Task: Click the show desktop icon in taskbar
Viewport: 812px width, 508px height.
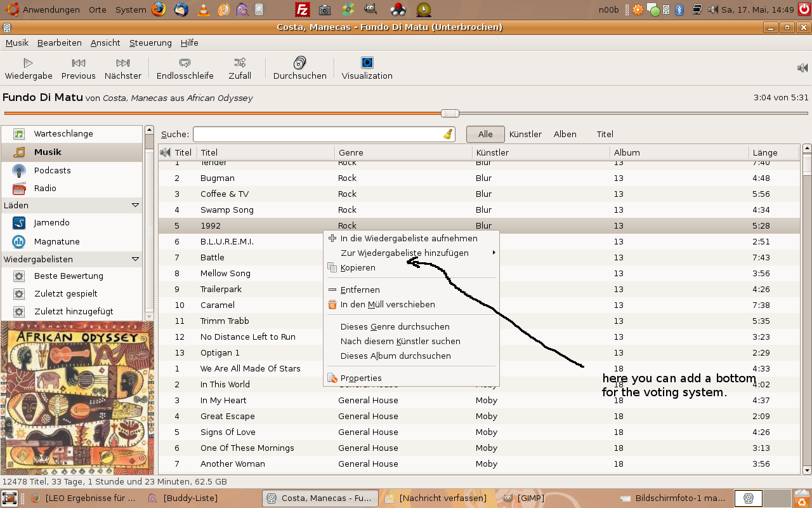Action: [9, 498]
